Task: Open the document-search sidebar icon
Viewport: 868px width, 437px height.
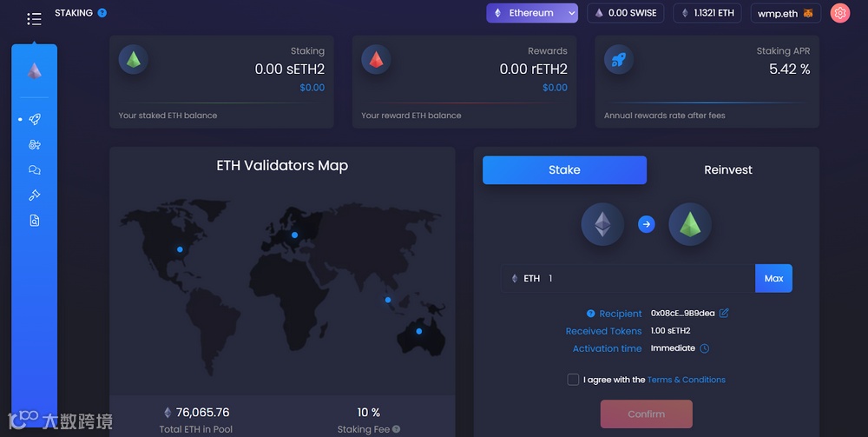Action: coord(35,221)
